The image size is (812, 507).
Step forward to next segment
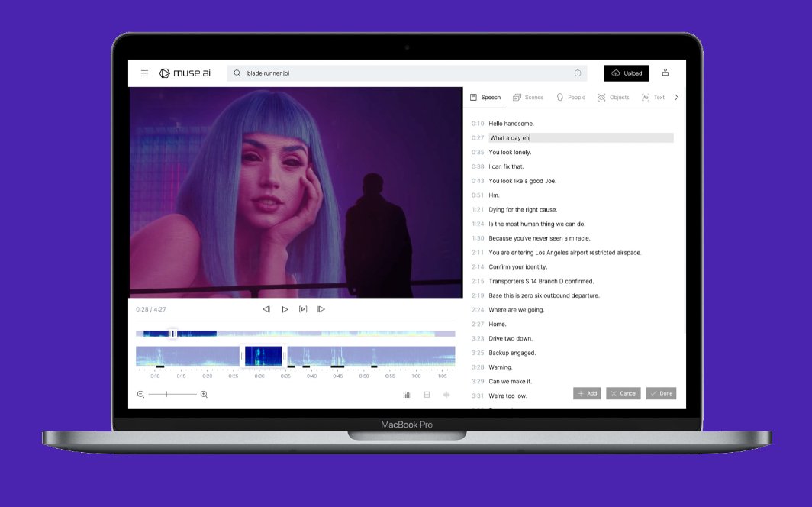tap(321, 309)
